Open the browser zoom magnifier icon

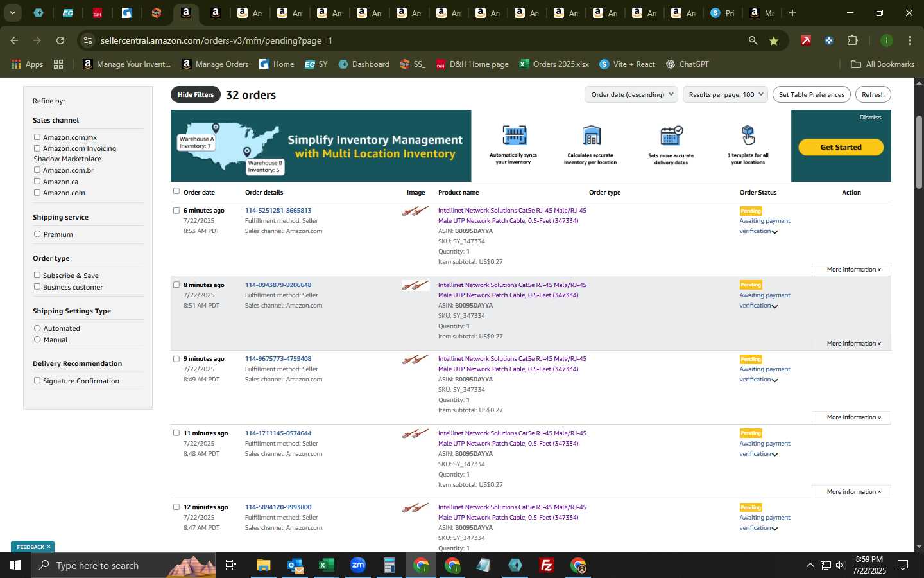[x=753, y=40]
